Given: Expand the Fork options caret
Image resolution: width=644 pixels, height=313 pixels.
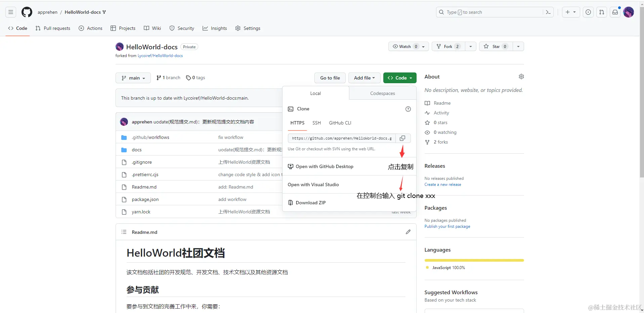Looking at the screenshot, I should tap(471, 46).
